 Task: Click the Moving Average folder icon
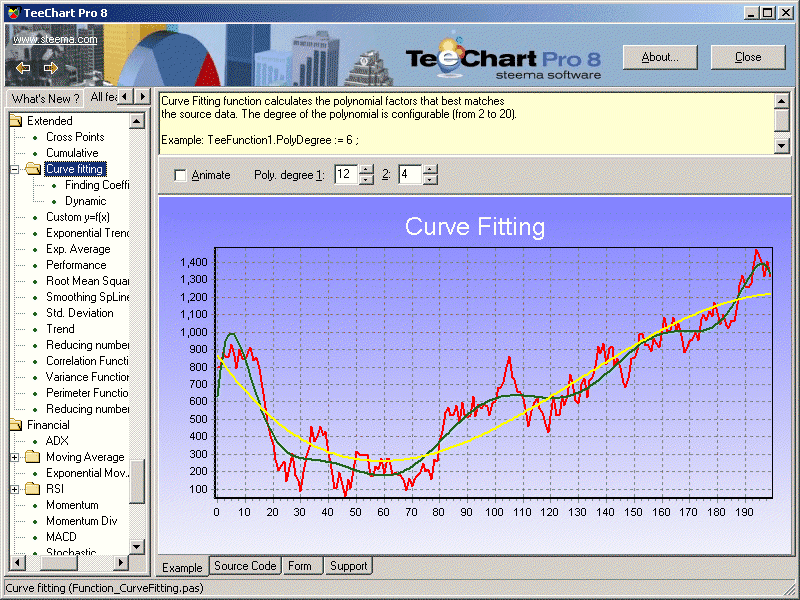(32, 457)
